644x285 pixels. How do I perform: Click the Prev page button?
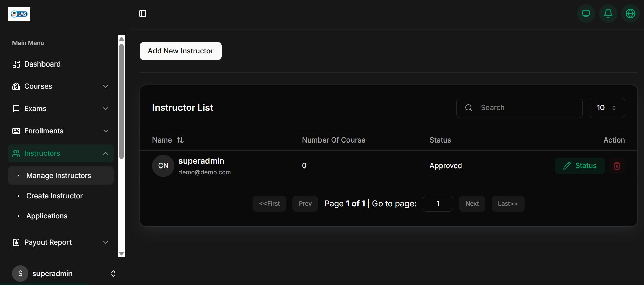305,204
